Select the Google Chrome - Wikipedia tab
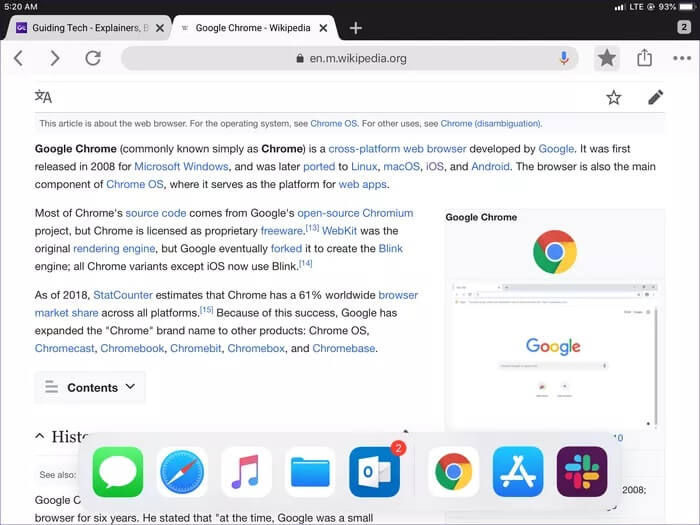Image resolution: width=700 pixels, height=525 pixels. (253, 28)
